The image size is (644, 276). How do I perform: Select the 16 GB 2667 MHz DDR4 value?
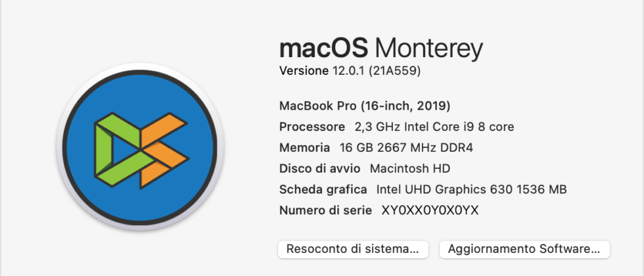point(406,148)
